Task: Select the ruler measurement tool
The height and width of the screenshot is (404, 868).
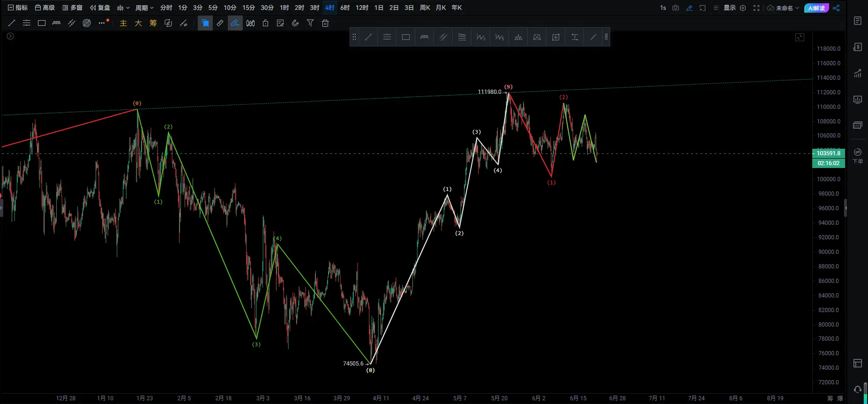Action: pyautogui.click(x=220, y=23)
